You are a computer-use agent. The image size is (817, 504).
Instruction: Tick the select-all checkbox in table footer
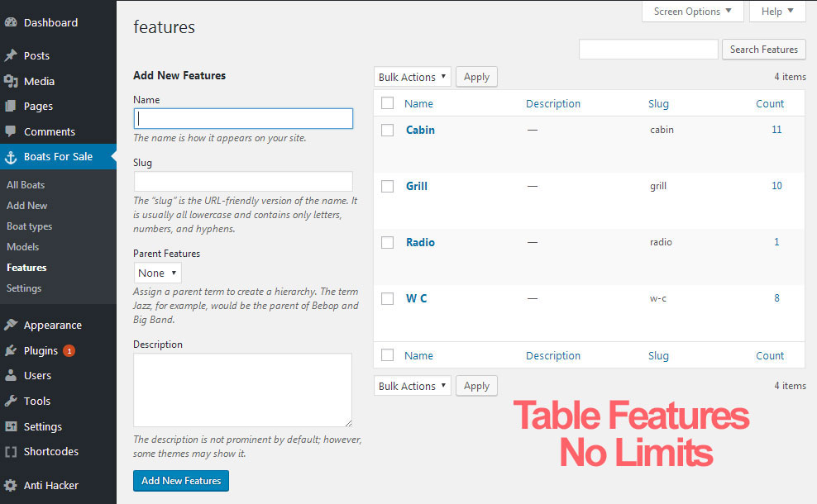[x=387, y=355]
